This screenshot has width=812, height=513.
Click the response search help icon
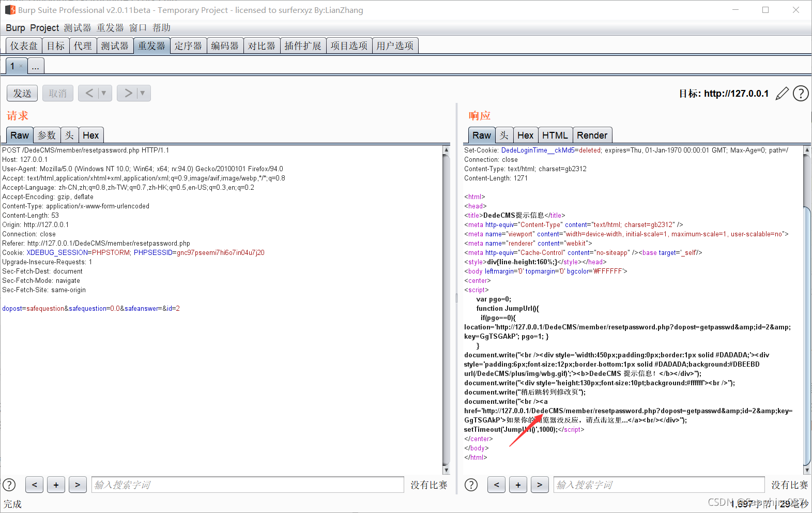(471, 485)
